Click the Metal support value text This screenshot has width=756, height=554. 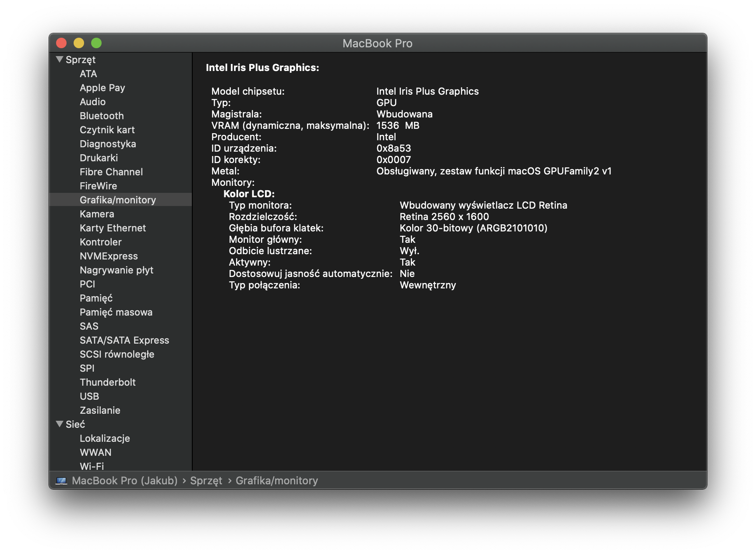(494, 171)
